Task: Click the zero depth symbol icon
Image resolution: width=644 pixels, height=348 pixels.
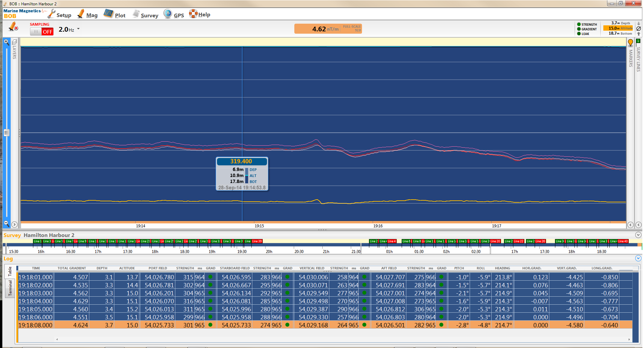Action: tap(639, 29)
